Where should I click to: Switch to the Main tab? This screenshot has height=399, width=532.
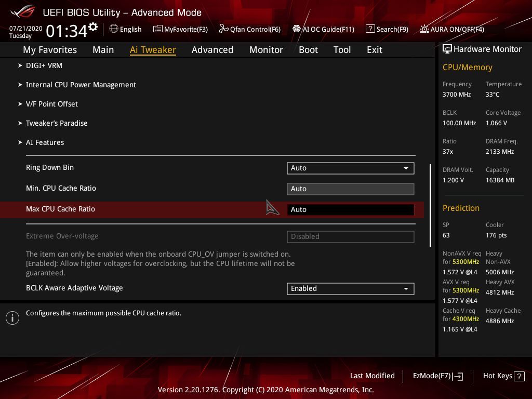click(103, 50)
